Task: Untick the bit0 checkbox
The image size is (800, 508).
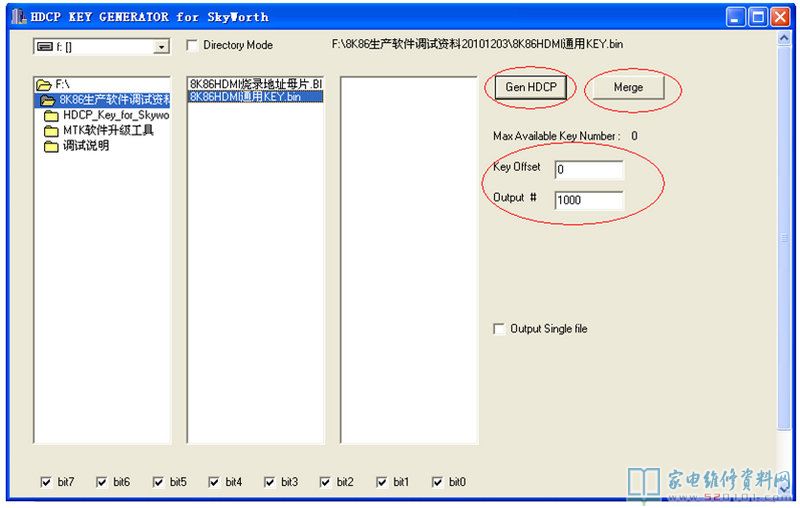Action: point(437,482)
